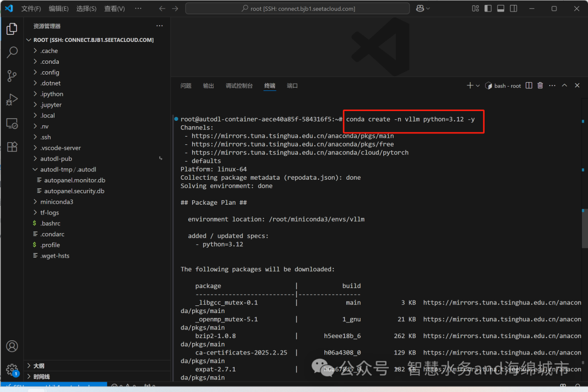
Task: Go forward with the right arrow
Action: (175, 8)
